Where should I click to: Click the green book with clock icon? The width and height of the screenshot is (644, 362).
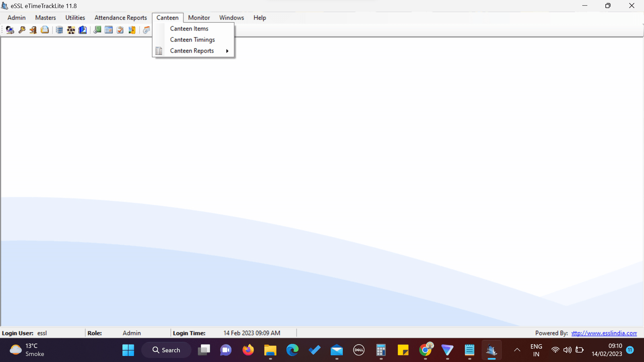click(x=97, y=30)
